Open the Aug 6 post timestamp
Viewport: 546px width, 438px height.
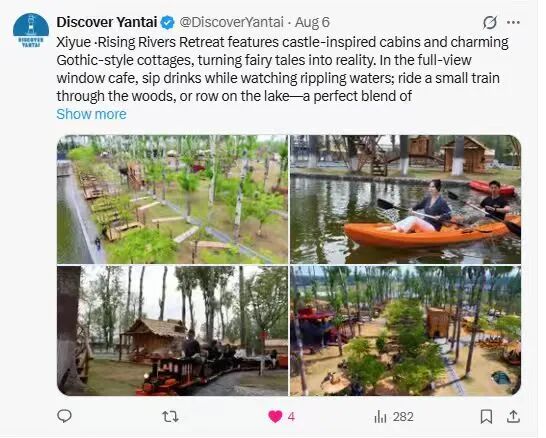pos(312,22)
